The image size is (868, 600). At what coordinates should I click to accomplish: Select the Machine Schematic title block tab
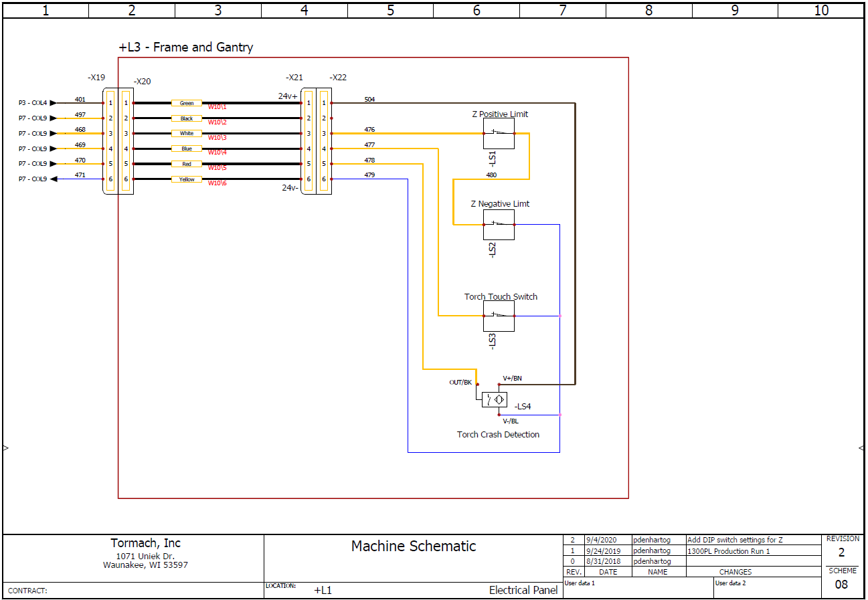414,546
